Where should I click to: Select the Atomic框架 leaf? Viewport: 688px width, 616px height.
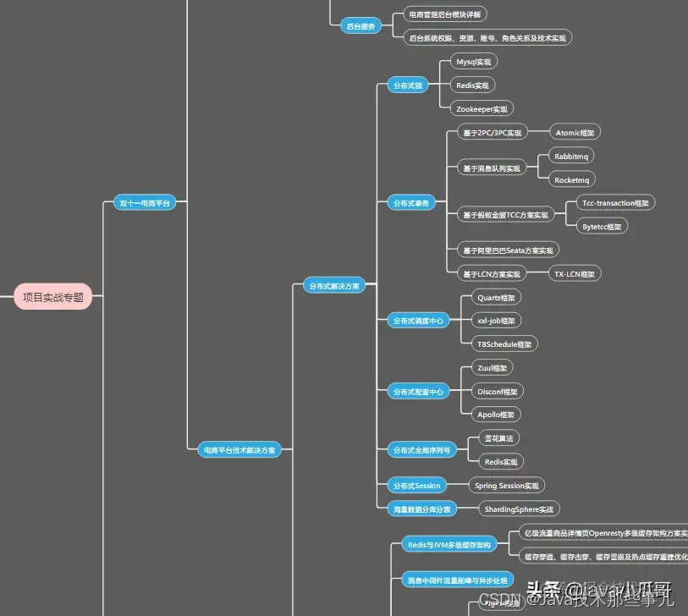point(575,133)
